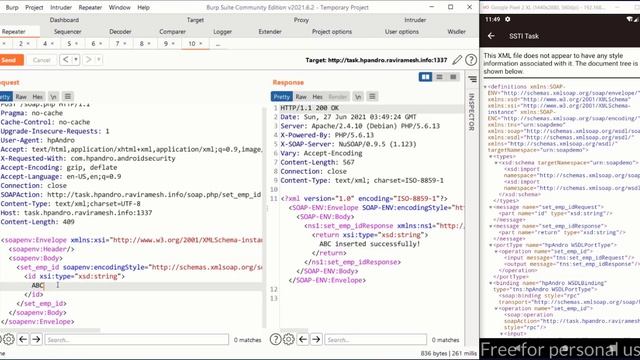Image resolution: width=640 pixels, height=360 pixels.
Task: Edit target with pencil icon
Action: tap(457, 60)
